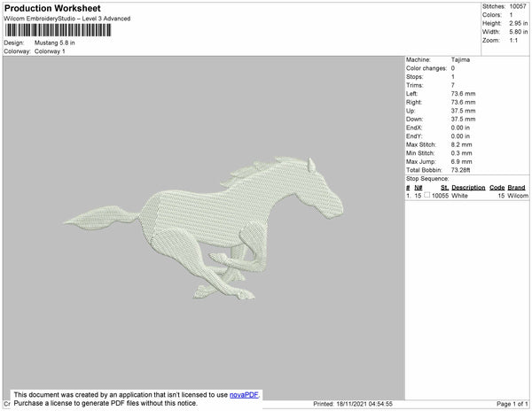Viewport: 532px width, 411px height.
Task: Select the machine name Tajima
Action: click(460, 59)
